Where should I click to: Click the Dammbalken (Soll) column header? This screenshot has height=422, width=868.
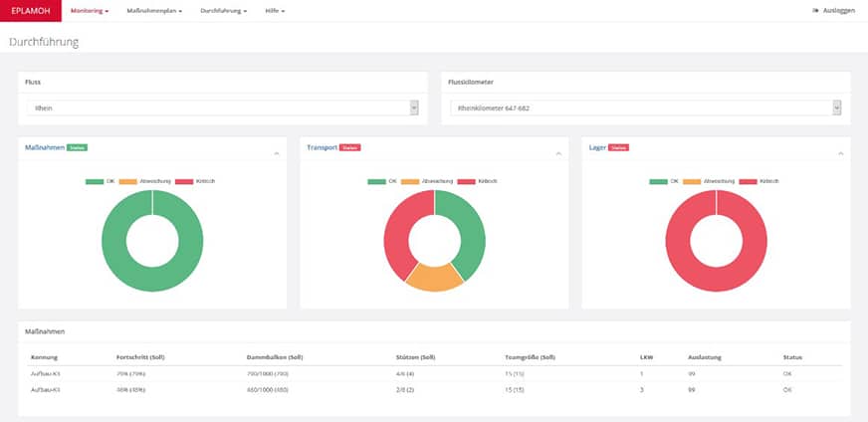point(275,357)
